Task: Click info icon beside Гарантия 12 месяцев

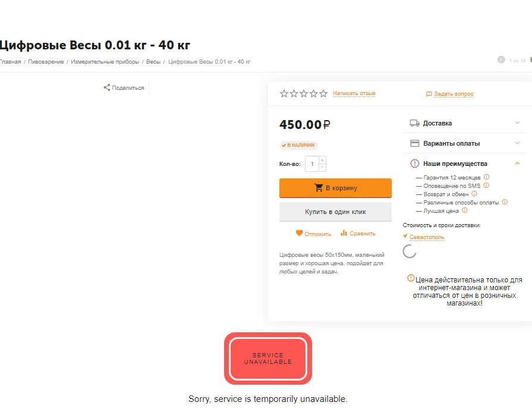Action: 486,177
